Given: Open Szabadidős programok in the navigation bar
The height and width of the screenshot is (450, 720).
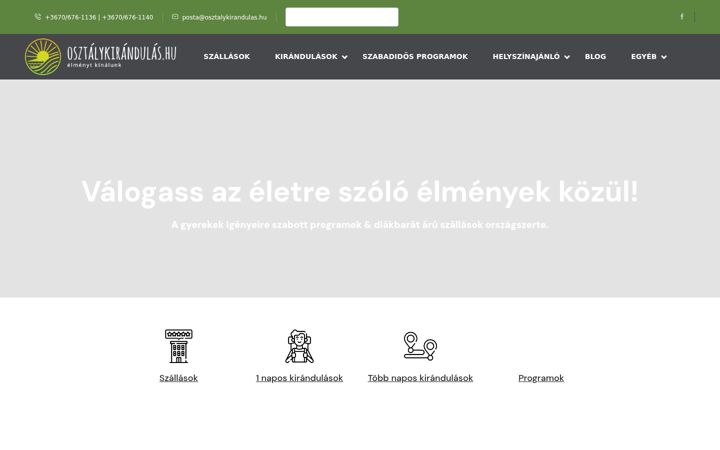Looking at the screenshot, I should [415, 56].
